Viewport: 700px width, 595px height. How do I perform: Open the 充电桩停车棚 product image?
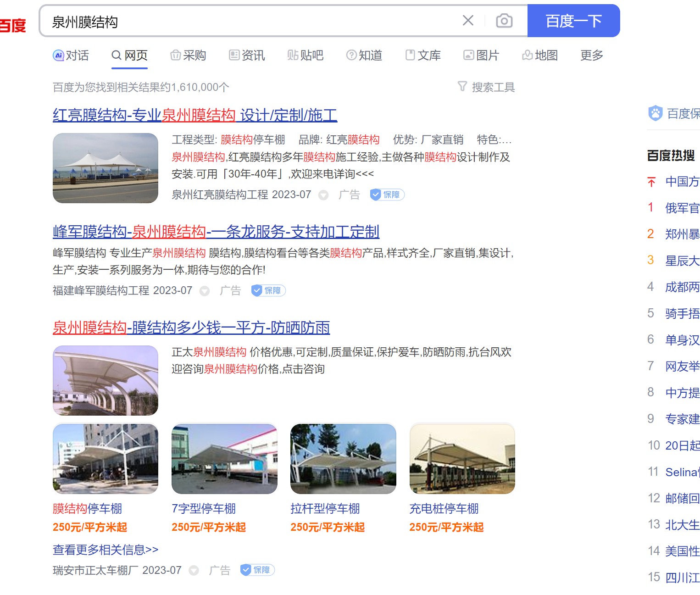pos(462,459)
